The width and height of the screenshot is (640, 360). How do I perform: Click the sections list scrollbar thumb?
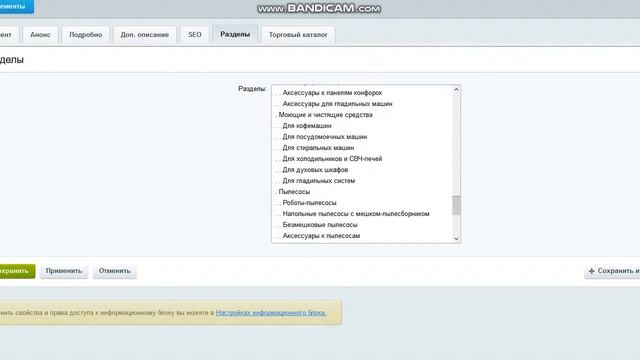click(x=456, y=205)
